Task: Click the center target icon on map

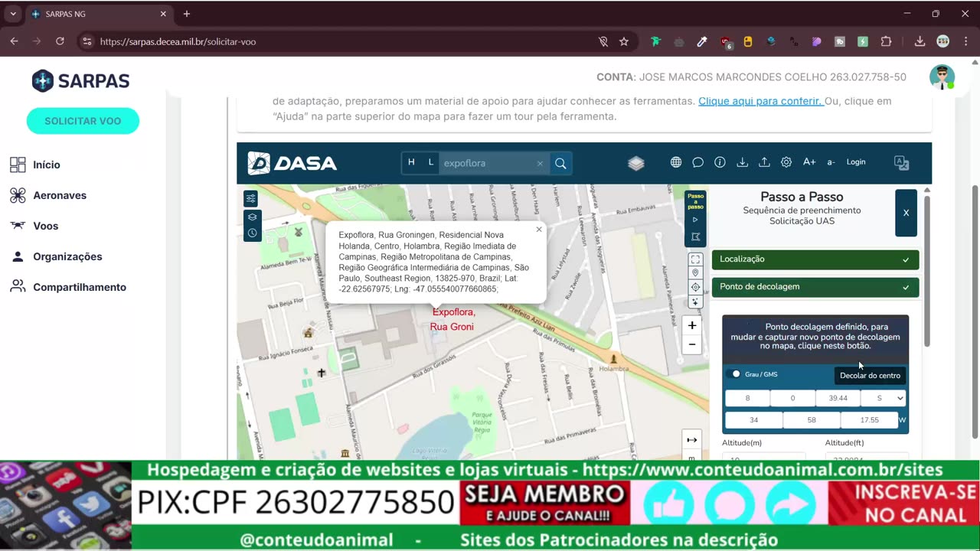Action: pos(695,288)
